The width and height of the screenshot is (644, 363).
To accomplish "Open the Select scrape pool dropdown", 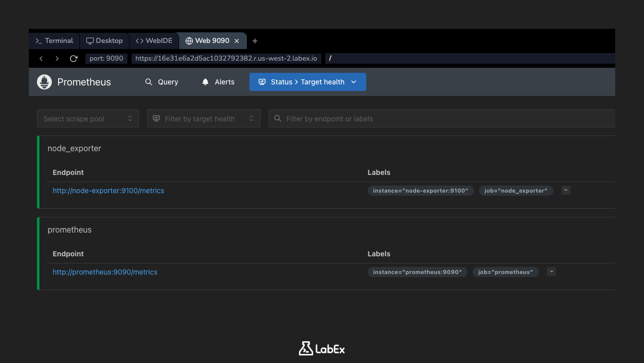I will 88,118.
